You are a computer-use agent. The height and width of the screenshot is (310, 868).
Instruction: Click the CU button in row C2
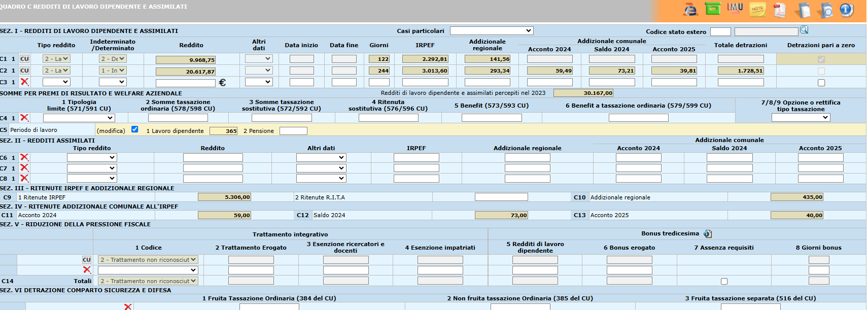pos(24,71)
